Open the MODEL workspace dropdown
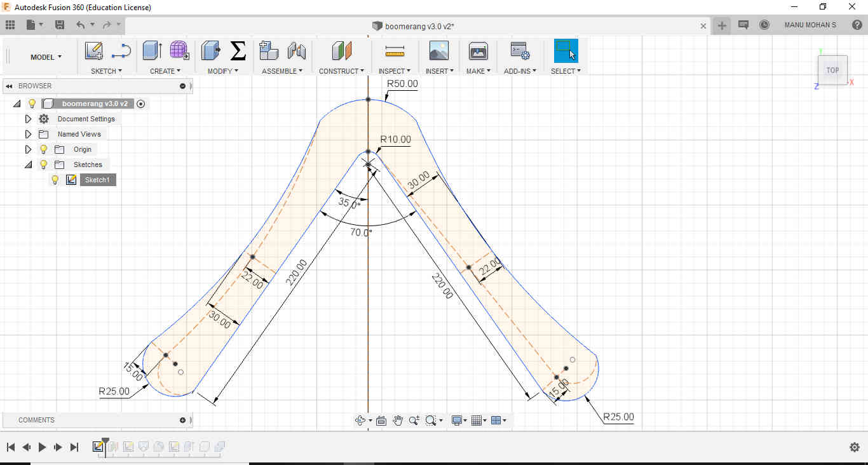Screen dimensions: 868x465 46,57
